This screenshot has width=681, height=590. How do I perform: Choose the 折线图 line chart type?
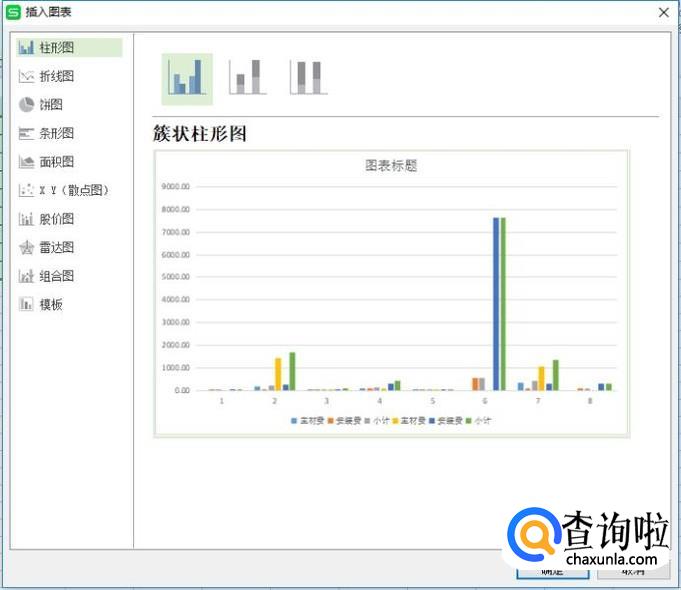(46, 76)
